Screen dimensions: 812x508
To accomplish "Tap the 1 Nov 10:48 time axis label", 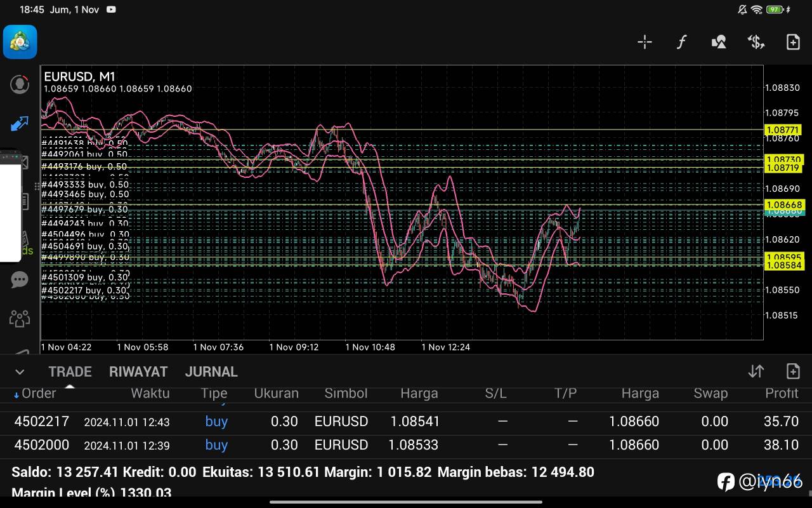I will pos(370,347).
